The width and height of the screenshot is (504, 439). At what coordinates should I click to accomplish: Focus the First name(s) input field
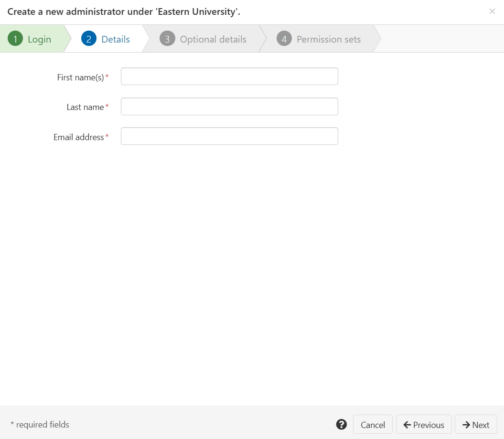pyautogui.click(x=229, y=77)
